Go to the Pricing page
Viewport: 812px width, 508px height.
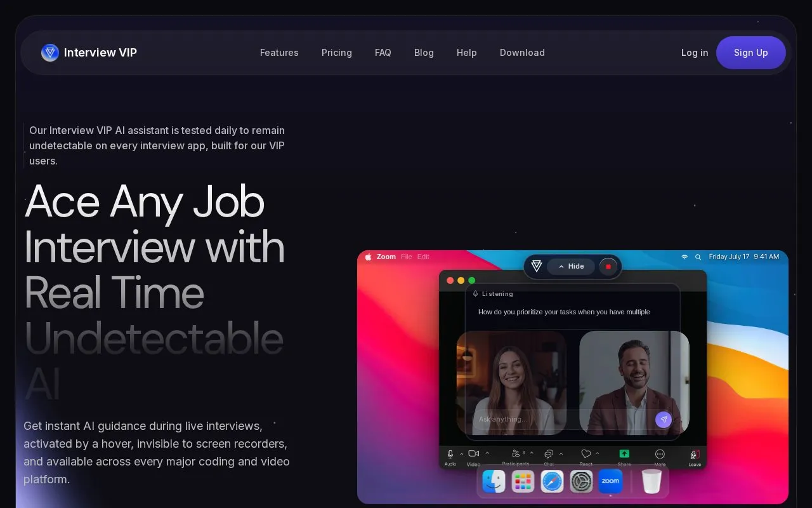click(337, 53)
